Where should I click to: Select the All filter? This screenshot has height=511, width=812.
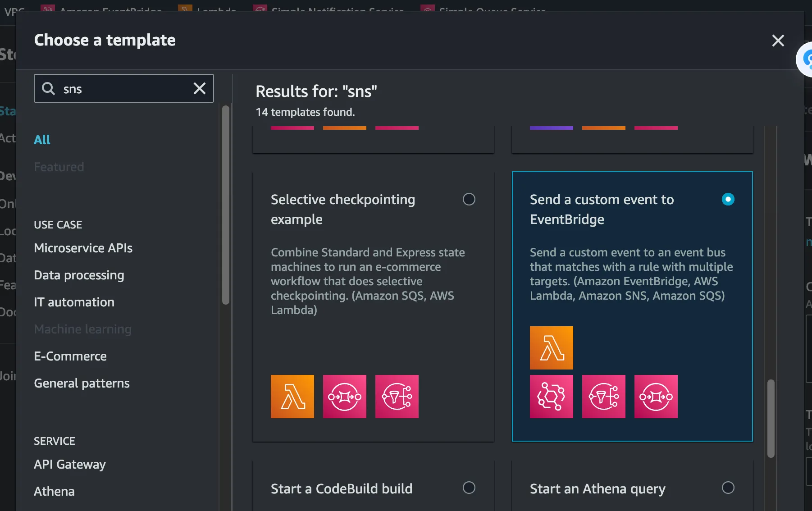42,140
